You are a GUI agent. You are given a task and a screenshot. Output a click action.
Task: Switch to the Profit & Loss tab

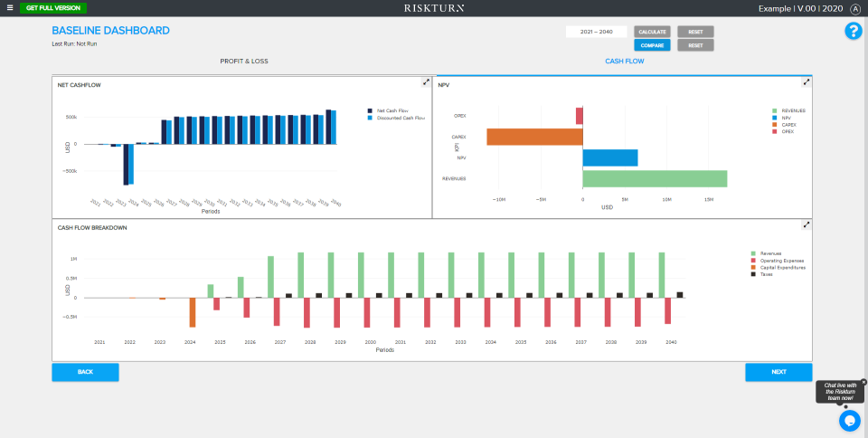pos(244,62)
